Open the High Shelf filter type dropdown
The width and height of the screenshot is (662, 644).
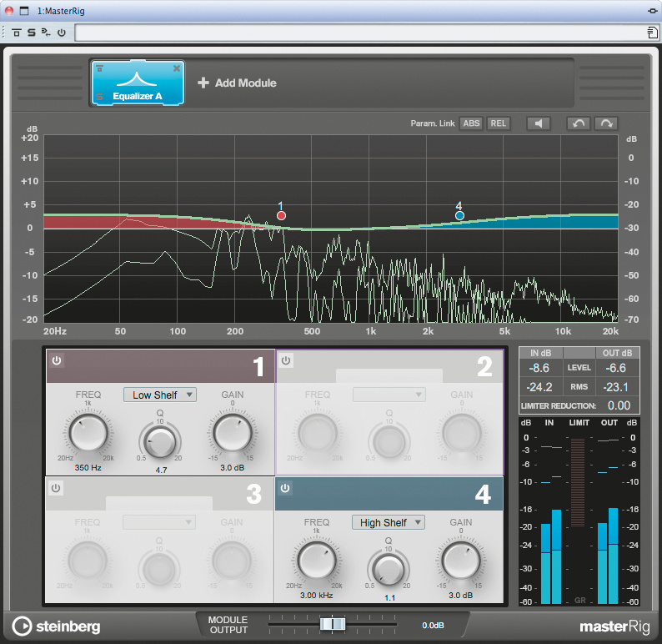pos(389,522)
